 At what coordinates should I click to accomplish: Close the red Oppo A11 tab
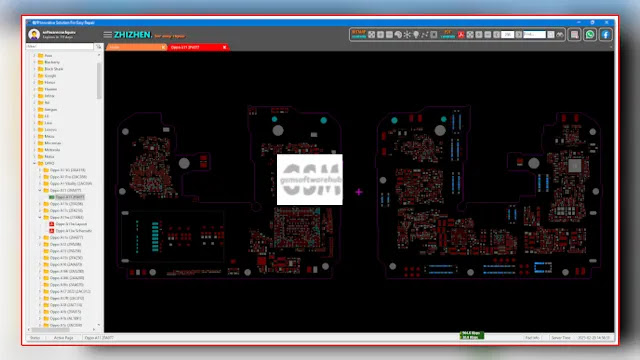tap(224, 47)
